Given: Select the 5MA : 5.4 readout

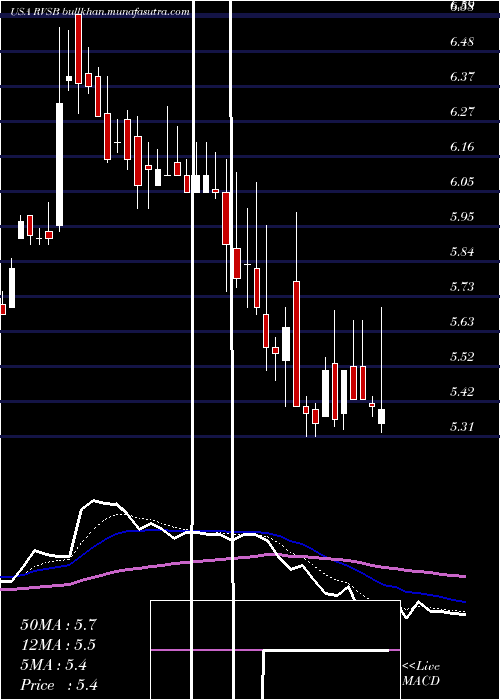Looking at the screenshot, I should click(54, 665).
